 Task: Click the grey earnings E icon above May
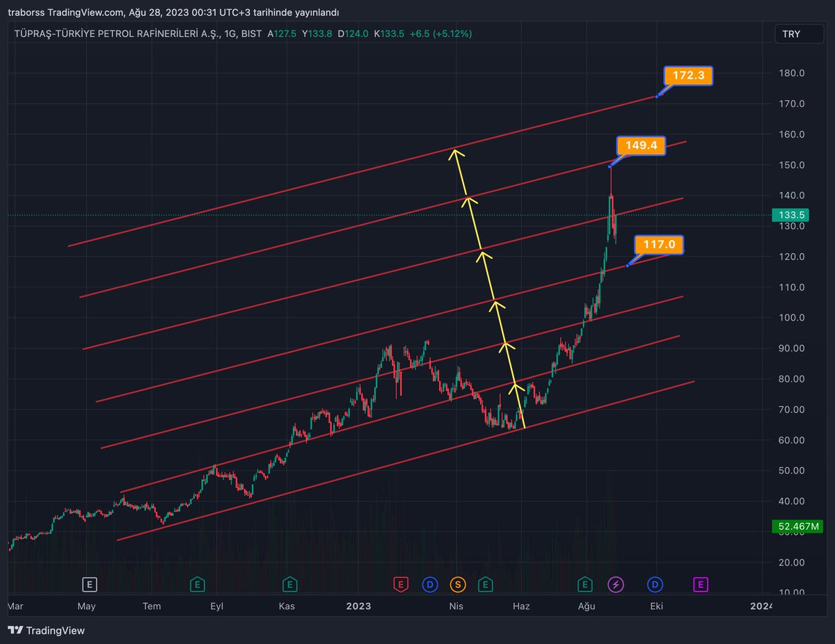(88, 584)
